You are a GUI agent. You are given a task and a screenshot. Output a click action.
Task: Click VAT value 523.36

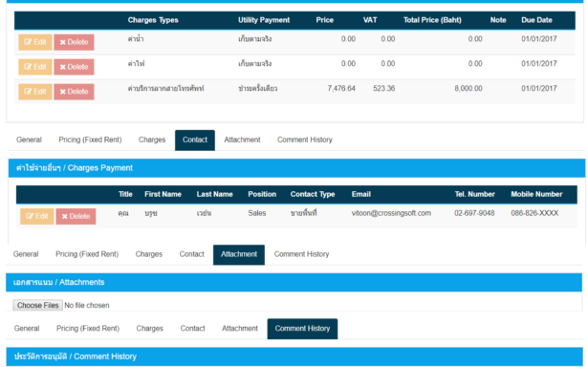pos(384,89)
